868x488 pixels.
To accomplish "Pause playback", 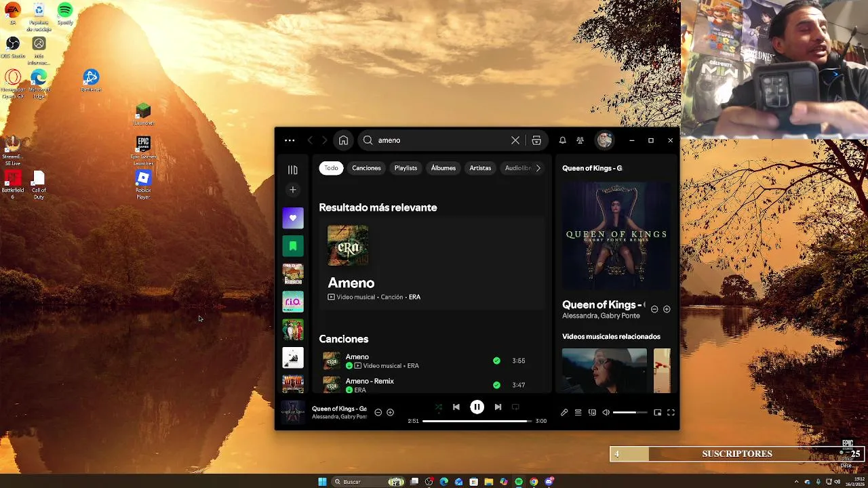I will [x=477, y=407].
